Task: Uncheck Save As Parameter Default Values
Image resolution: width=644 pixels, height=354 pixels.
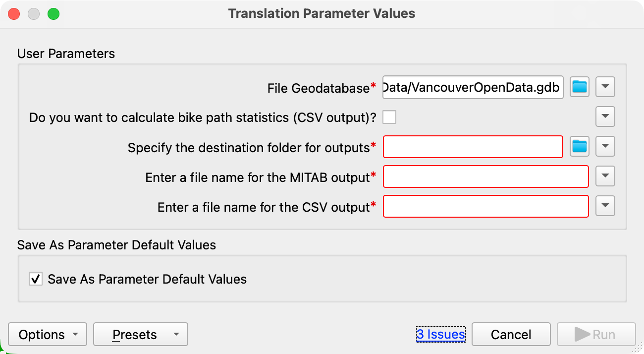Action: (36, 279)
